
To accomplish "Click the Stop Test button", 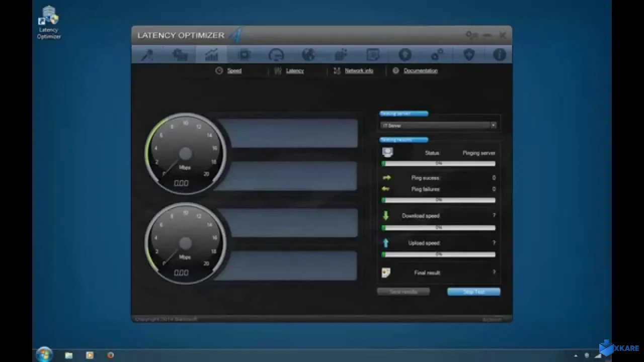I will click(474, 292).
